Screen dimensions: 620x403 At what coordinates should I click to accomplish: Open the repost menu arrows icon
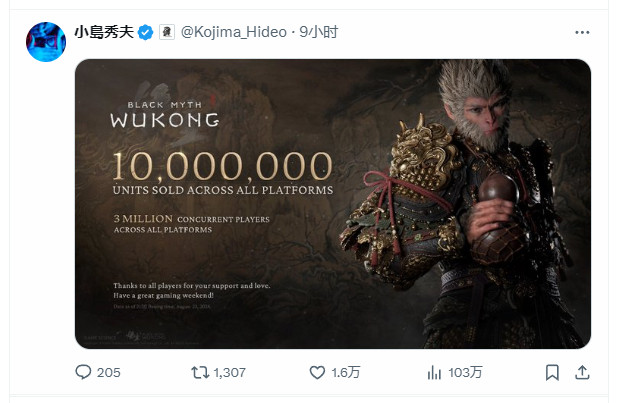coord(200,372)
